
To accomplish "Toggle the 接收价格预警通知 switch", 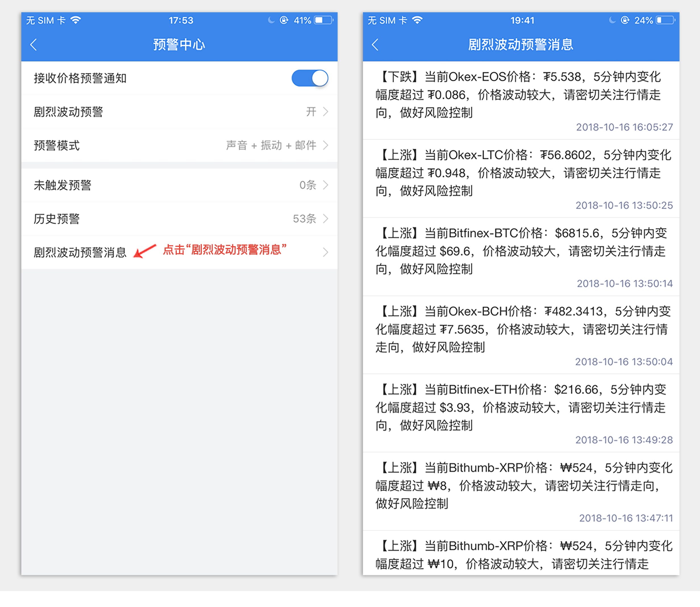I will pos(310,78).
